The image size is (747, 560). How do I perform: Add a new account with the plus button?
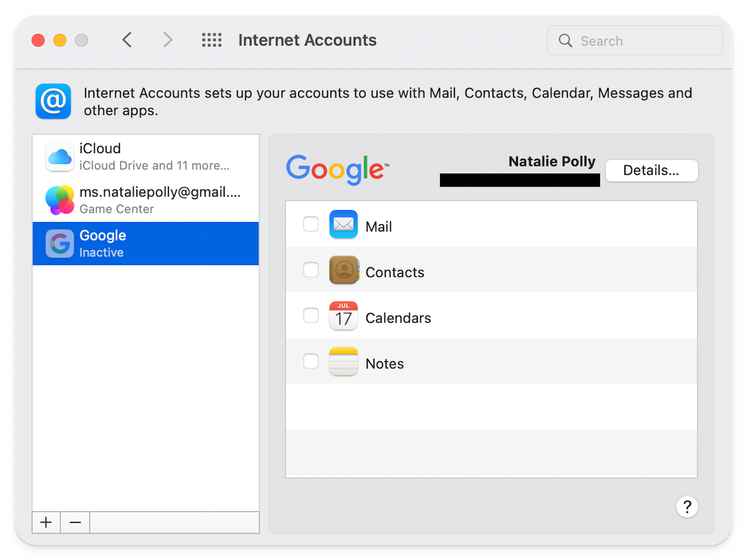[45, 522]
